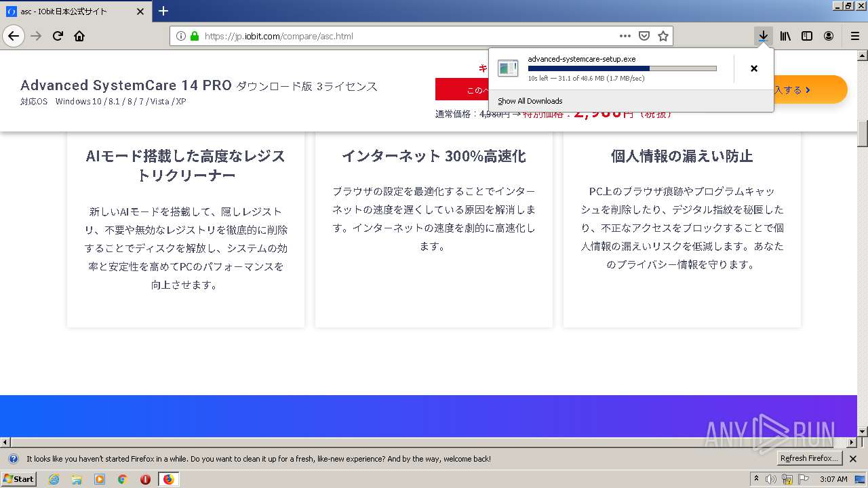Open page actions three-dot menu

click(625, 36)
